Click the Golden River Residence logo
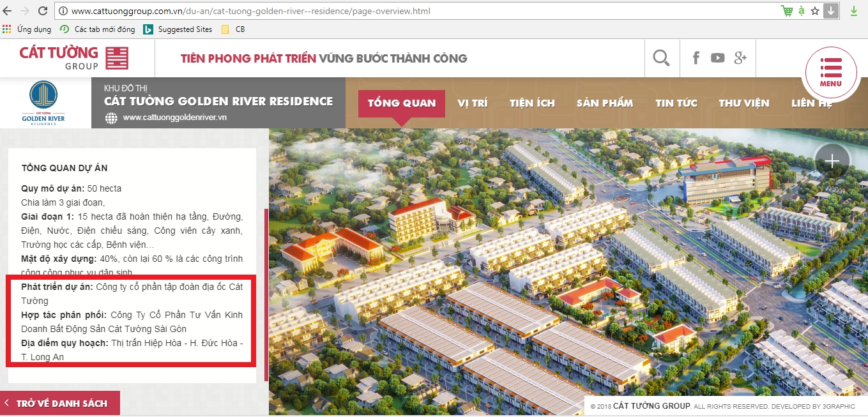The width and height of the screenshot is (868, 417). [x=43, y=103]
